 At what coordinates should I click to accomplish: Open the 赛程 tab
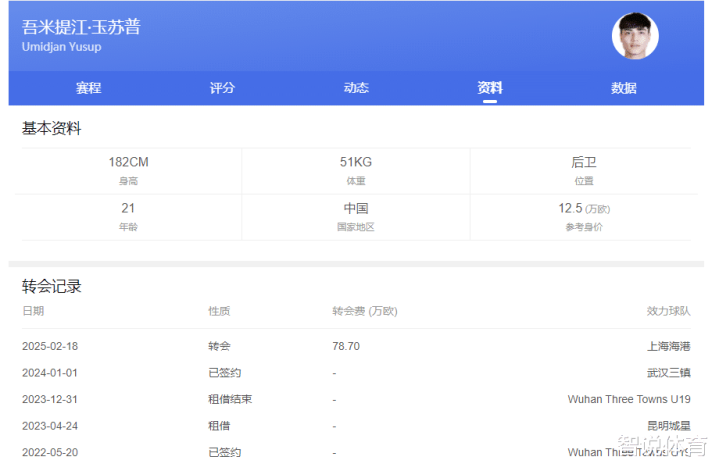coord(88,88)
